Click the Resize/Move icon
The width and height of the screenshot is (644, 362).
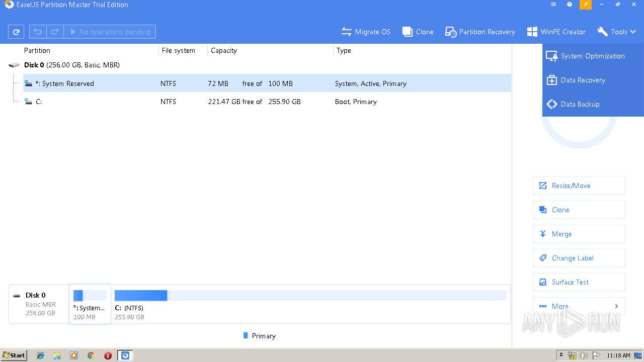(543, 186)
